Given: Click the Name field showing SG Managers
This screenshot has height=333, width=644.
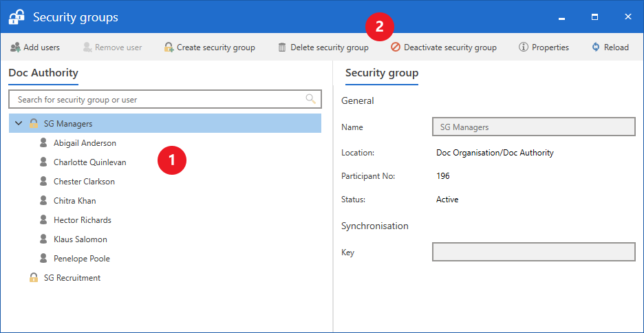Looking at the screenshot, I should 533,127.
